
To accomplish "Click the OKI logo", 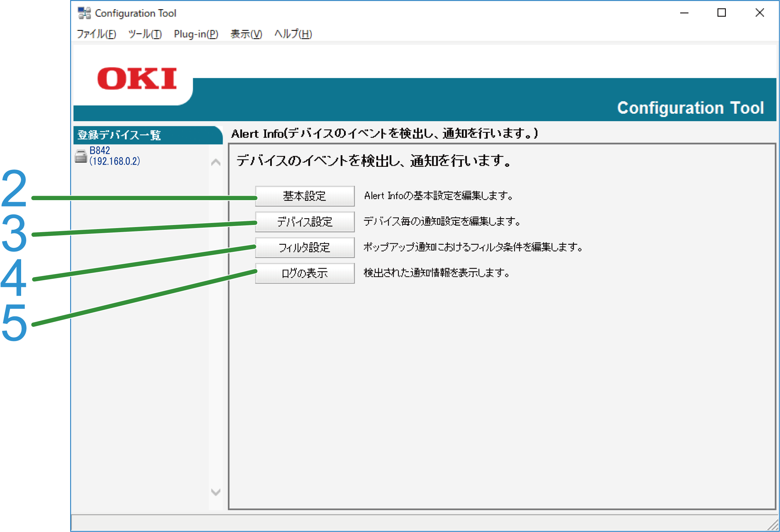I will click(137, 79).
